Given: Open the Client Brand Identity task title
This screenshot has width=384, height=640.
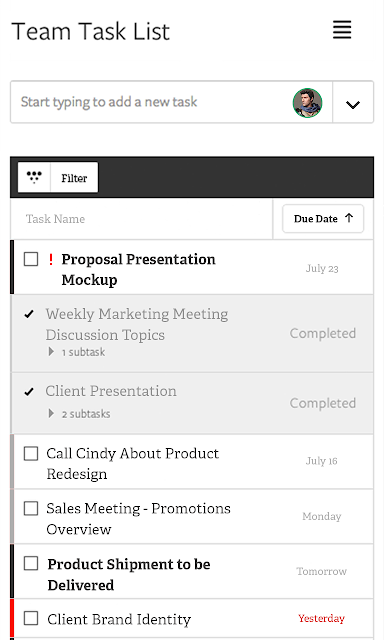Looking at the screenshot, I should coord(119,620).
